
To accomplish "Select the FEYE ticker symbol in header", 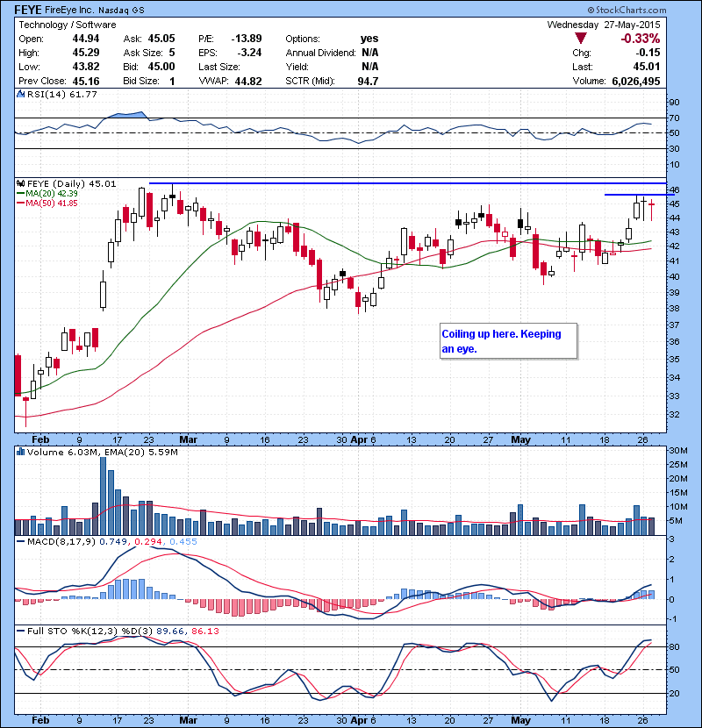I will (x=28, y=10).
